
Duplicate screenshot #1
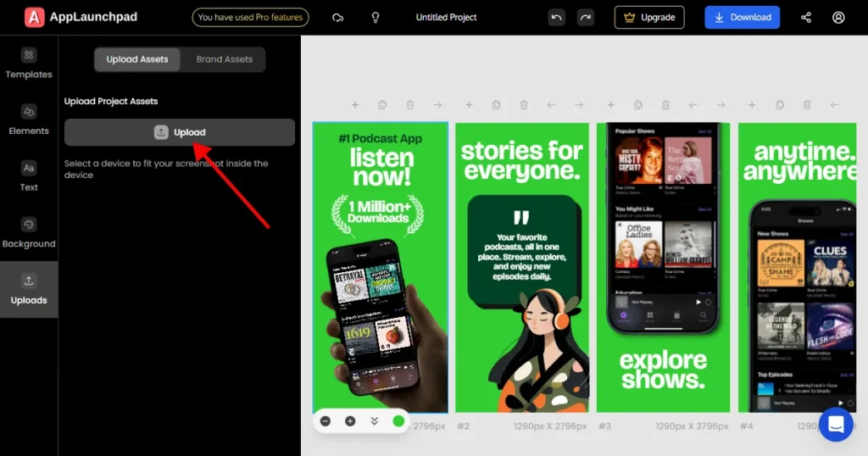coord(382,104)
